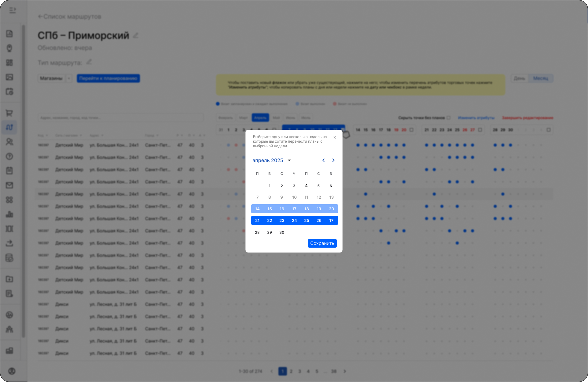This screenshot has width=588, height=382.
Task: Click the 'Сохранить' button
Action: (322, 243)
